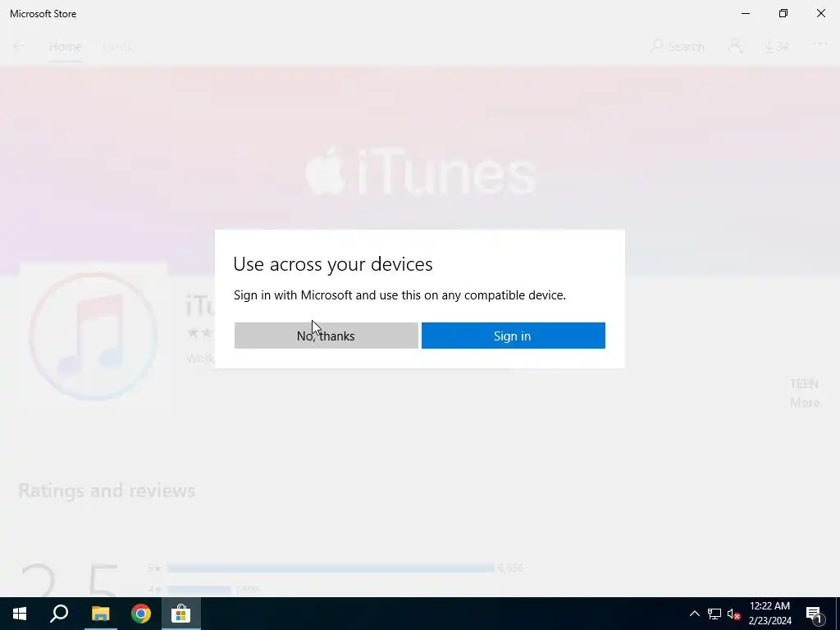Restore down the Microsoft Store window
This screenshot has height=630, width=840.
point(783,13)
